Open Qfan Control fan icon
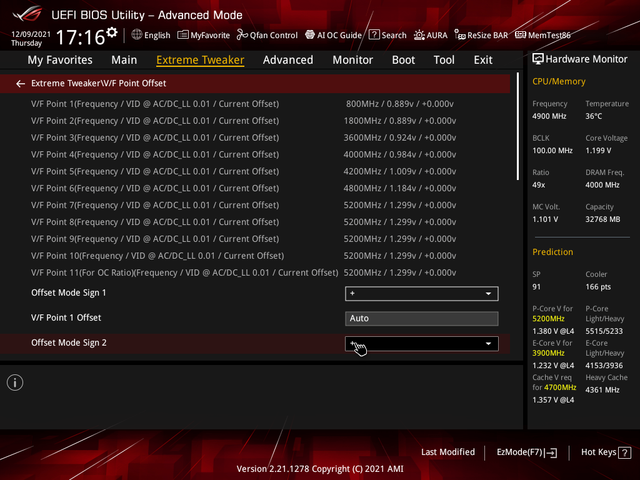Screen dimensions: 640x480 click(242, 35)
